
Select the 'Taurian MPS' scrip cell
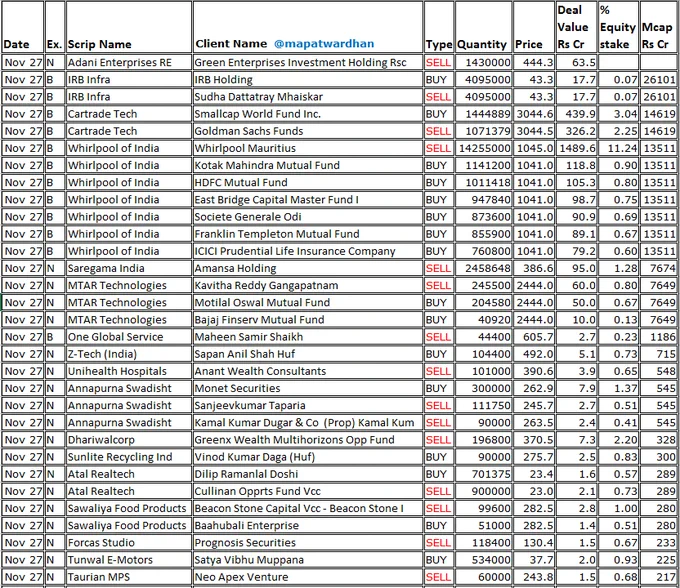[129, 577]
